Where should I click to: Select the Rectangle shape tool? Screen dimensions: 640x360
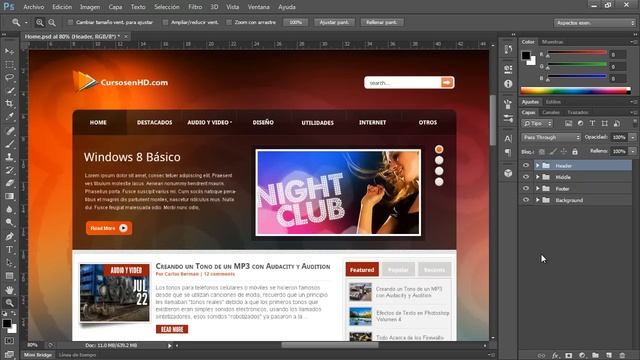[x=9, y=276]
